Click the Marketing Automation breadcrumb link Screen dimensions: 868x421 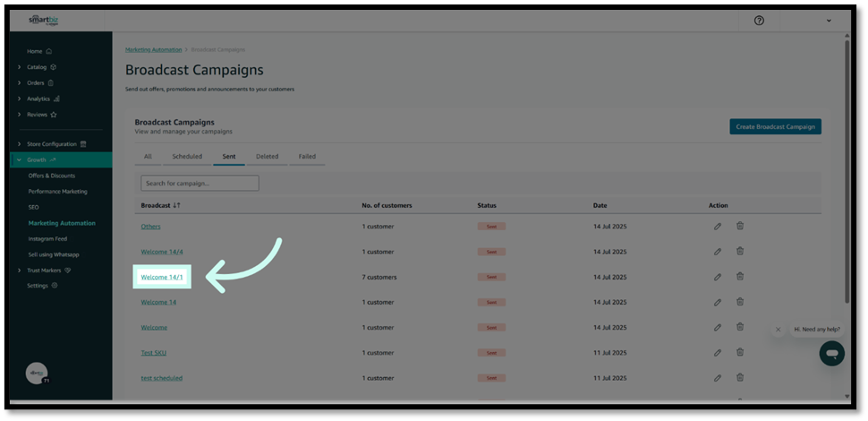153,49
